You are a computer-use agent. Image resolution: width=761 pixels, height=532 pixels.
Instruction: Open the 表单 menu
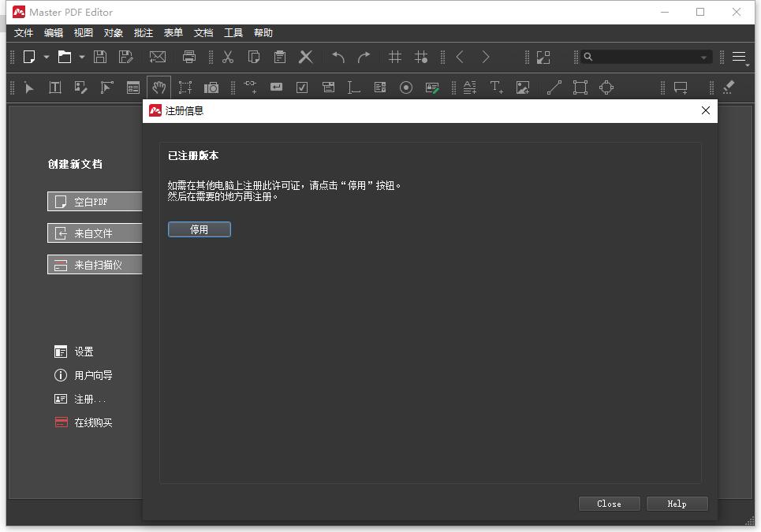[173, 32]
